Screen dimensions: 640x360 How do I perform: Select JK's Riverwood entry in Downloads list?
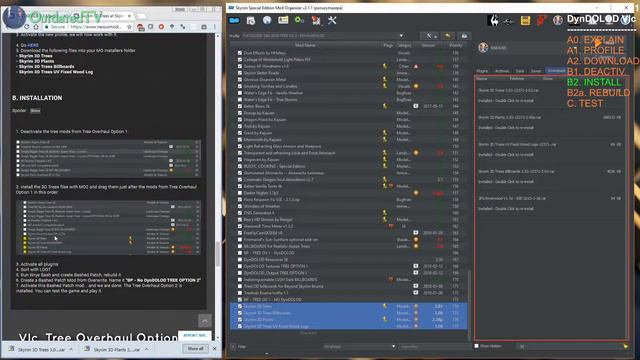(x=551, y=203)
